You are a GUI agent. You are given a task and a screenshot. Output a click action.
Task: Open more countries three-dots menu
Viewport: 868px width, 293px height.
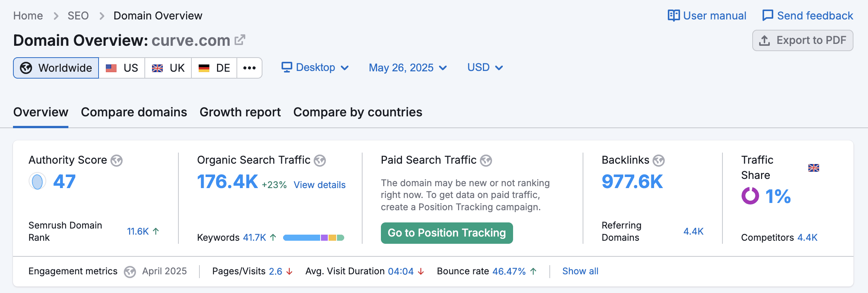(249, 68)
